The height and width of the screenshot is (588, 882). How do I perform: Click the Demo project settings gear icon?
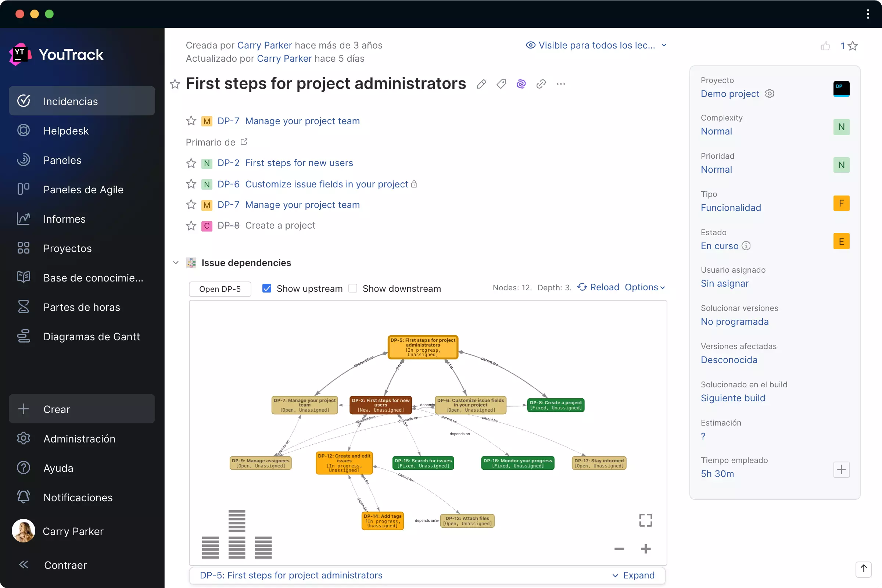[x=770, y=93]
